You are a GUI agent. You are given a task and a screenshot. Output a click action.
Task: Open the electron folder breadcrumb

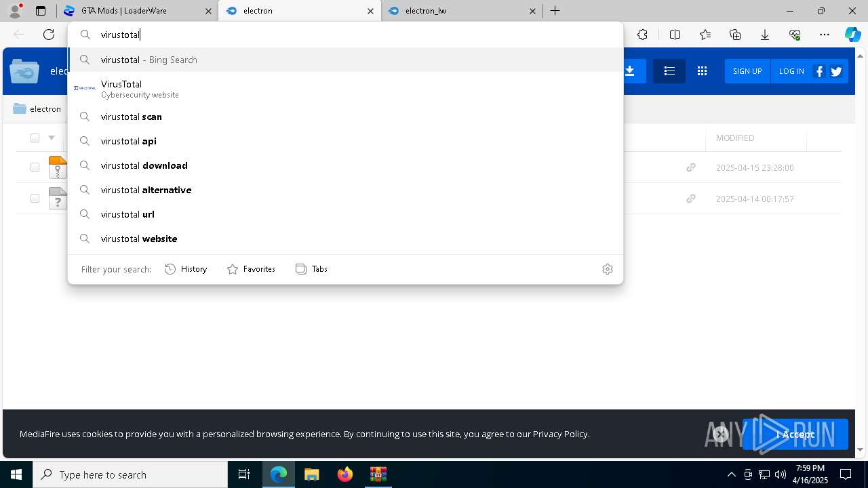[x=37, y=108]
